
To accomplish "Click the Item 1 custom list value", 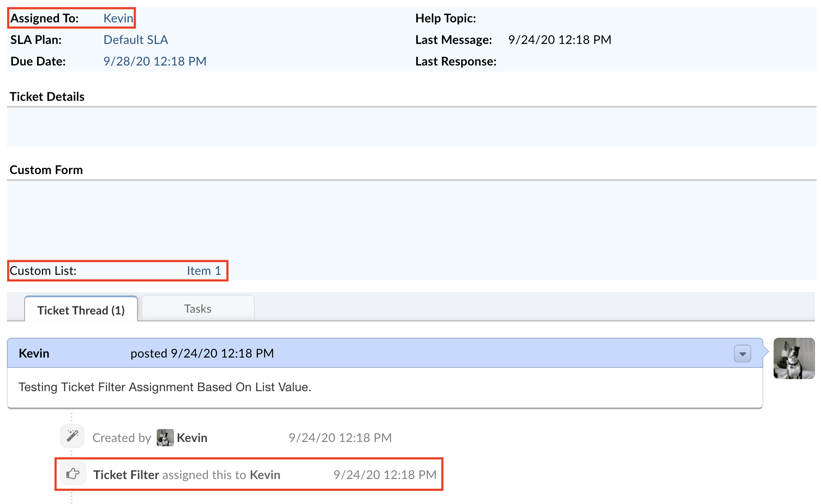I will pyautogui.click(x=204, y=271).
